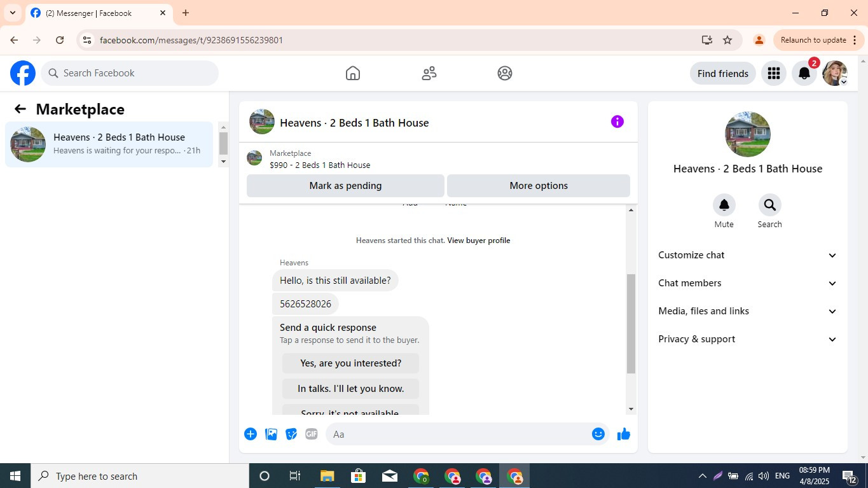The height and width of the screenshot is (488, 868).
Task: Send quick reply Yes, are you interested?
Action: click(x=350, y=363)
